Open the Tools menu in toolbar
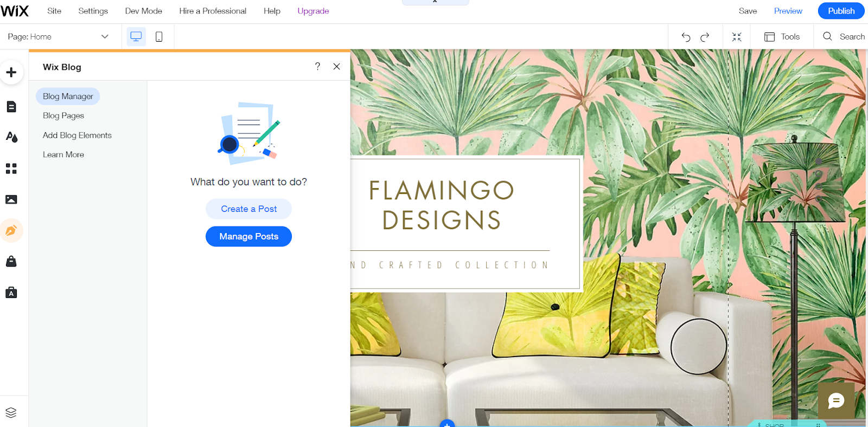Screen dimensions: 868x427 click(782, 37)
